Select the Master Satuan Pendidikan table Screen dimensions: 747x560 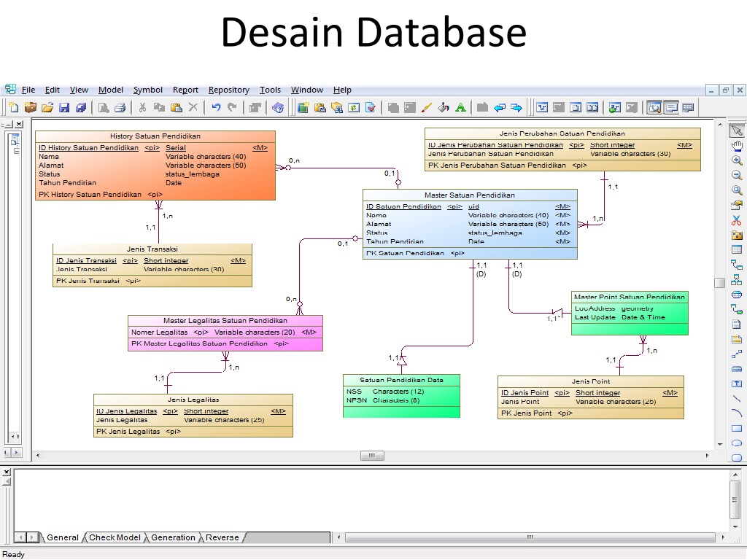(x=469, y=222)
